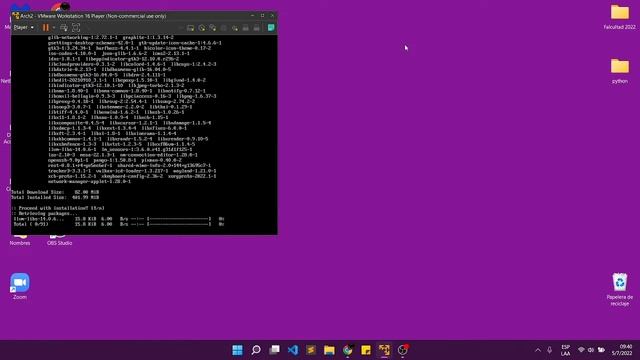Screen dimensions: 640x360
Task: Show hidden system tray icons
Action: [538, 350]
